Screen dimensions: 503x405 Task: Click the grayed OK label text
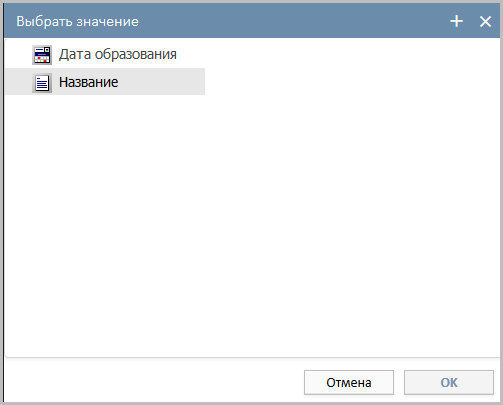coord(449,382)
